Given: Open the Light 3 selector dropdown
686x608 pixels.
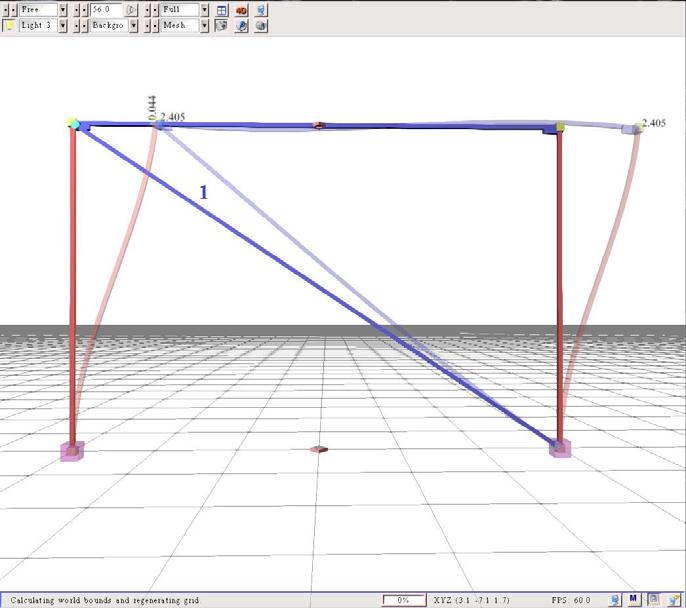Looking at the screenshot, I should click(x=63, y=25).
